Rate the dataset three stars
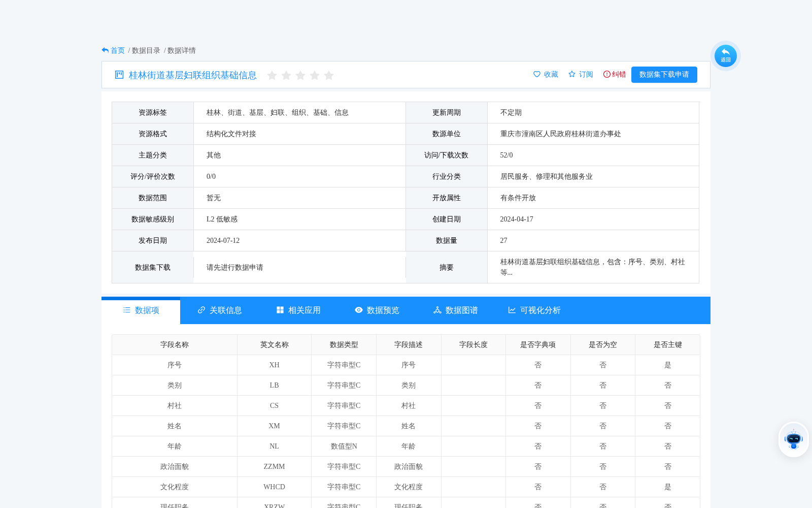812x508 pixels. (300, 75)
